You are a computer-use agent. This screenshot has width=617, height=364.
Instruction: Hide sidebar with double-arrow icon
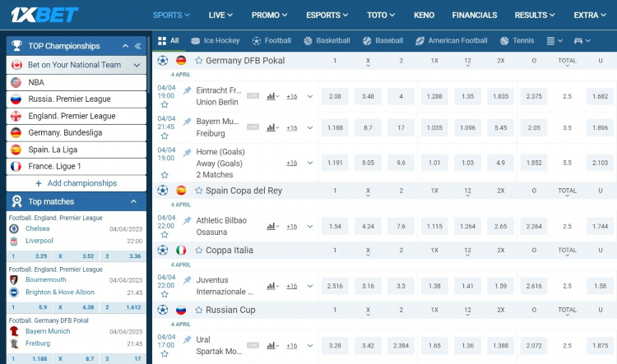pyautogui.click(x=137, y=46)
